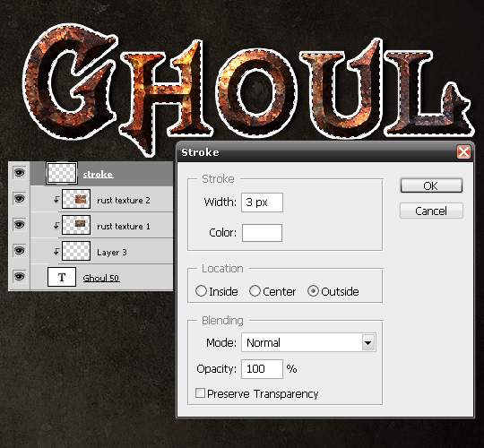
Task: Click clipping mask arrow on rust texture 1
Action: click(x=56, y=226)
